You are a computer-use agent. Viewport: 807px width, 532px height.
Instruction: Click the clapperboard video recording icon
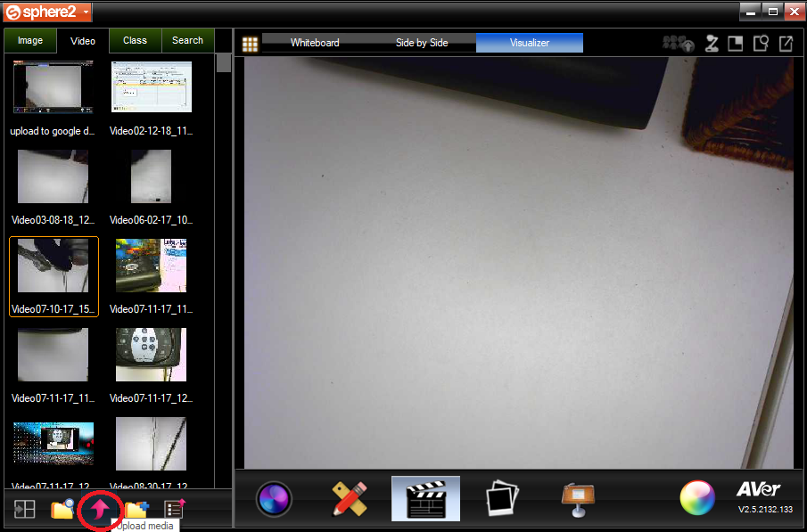click(425, 498)
